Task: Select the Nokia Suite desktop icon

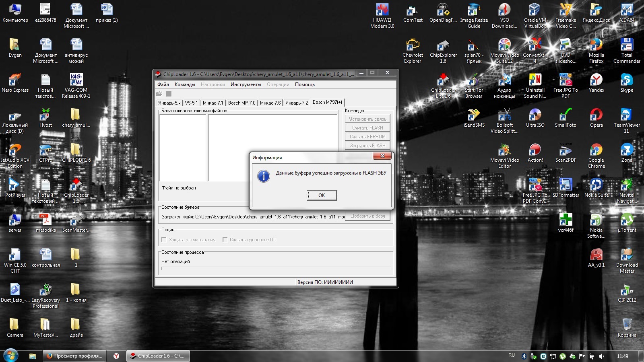Action: (x=596, y=188)
